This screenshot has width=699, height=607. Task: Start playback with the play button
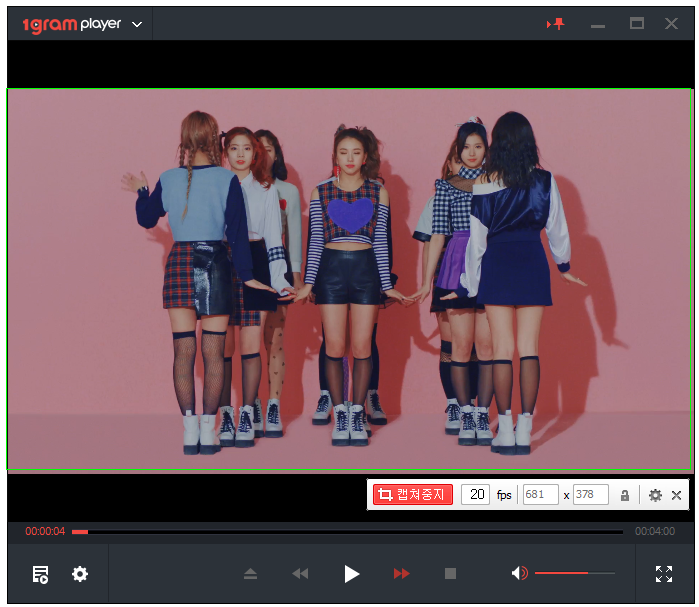coord(352,574)
